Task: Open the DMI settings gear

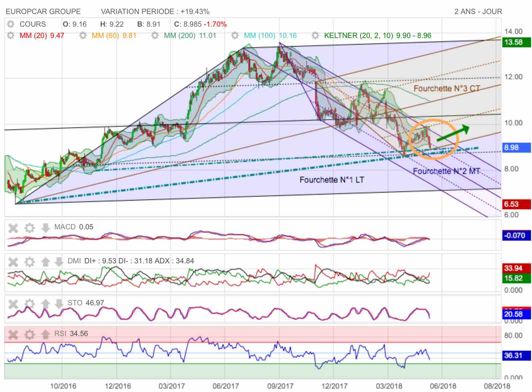Action: (x=30, y=262)
